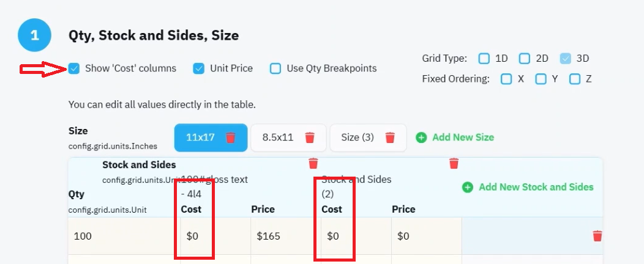Delete the 11x17 size with trash icon
Image resolution: width=644 pixels, height=264 pixels.
point(231,137)
